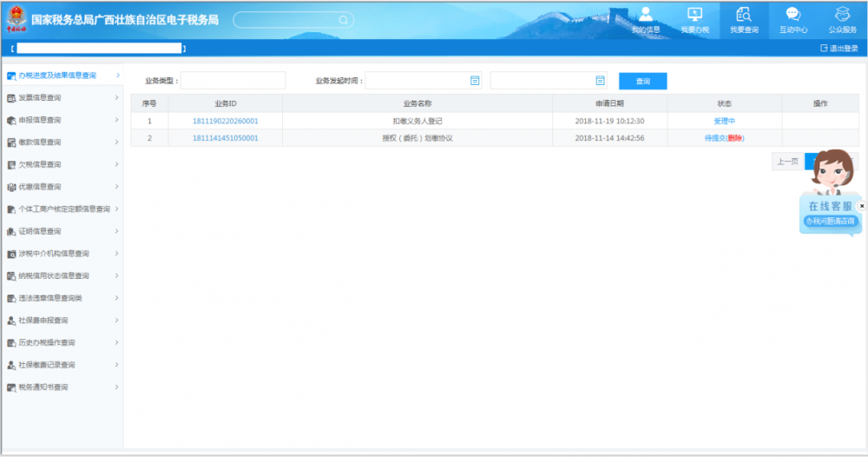Click the 业务类型 input field
The height and width of the screenshot is (457, 868).
[233, 81]
